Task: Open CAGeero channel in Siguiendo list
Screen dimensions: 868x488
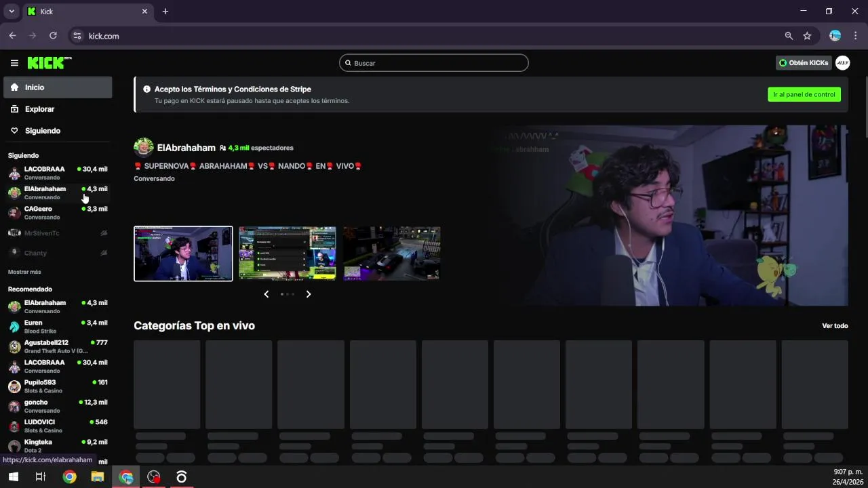Action: 58,213
